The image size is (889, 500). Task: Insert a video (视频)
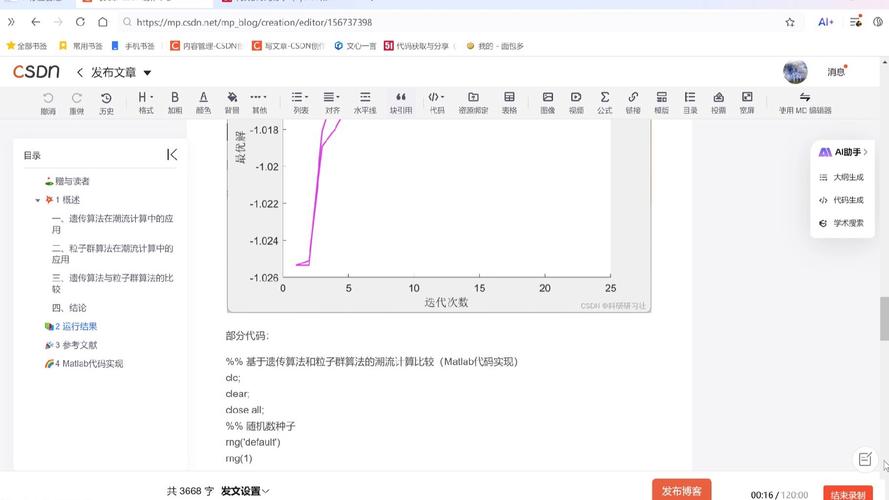[x=576, y=103]
